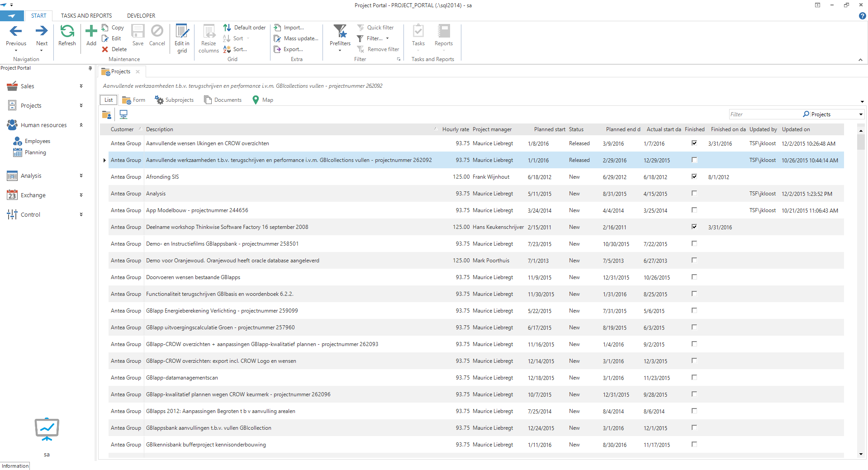Switch to Tasks and Reports ribbon tab

pos(86,16)
